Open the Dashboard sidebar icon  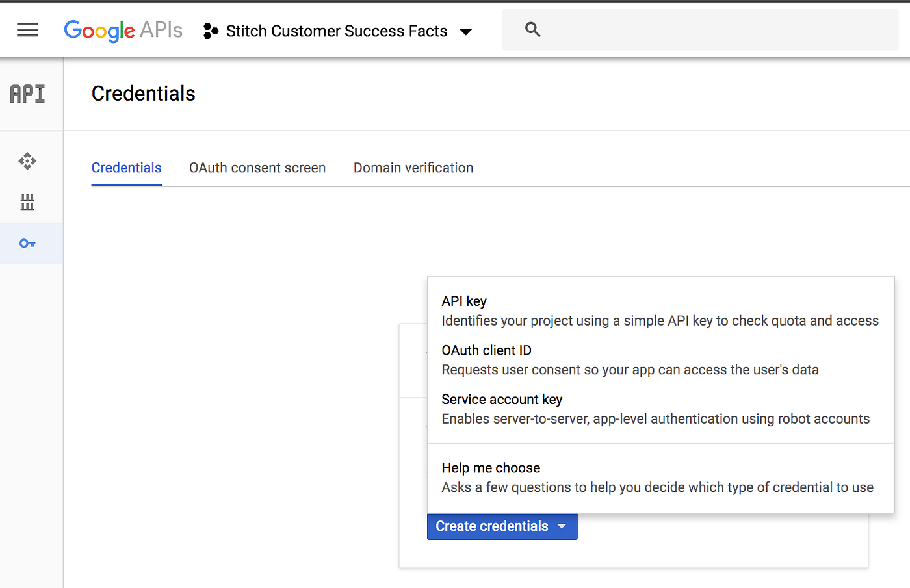click(27, 160)
